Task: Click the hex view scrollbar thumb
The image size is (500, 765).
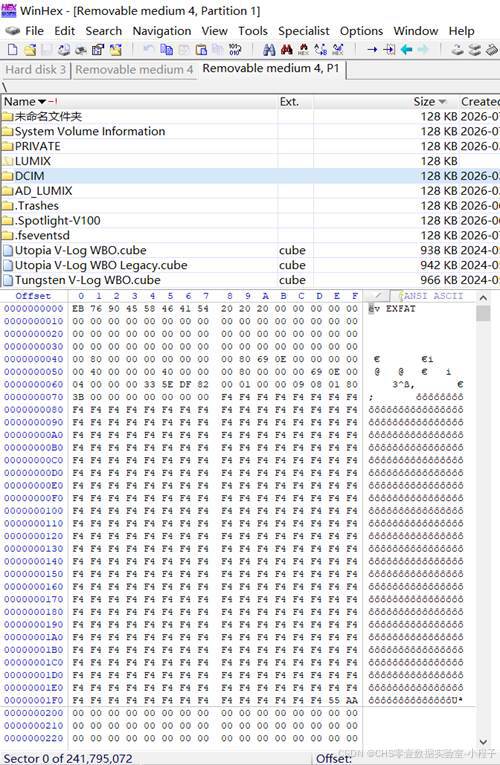Action: pos(483,313)
